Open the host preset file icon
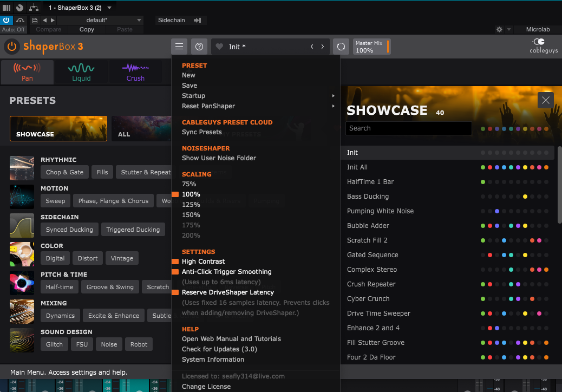The image size is (562, 392). 35,21
